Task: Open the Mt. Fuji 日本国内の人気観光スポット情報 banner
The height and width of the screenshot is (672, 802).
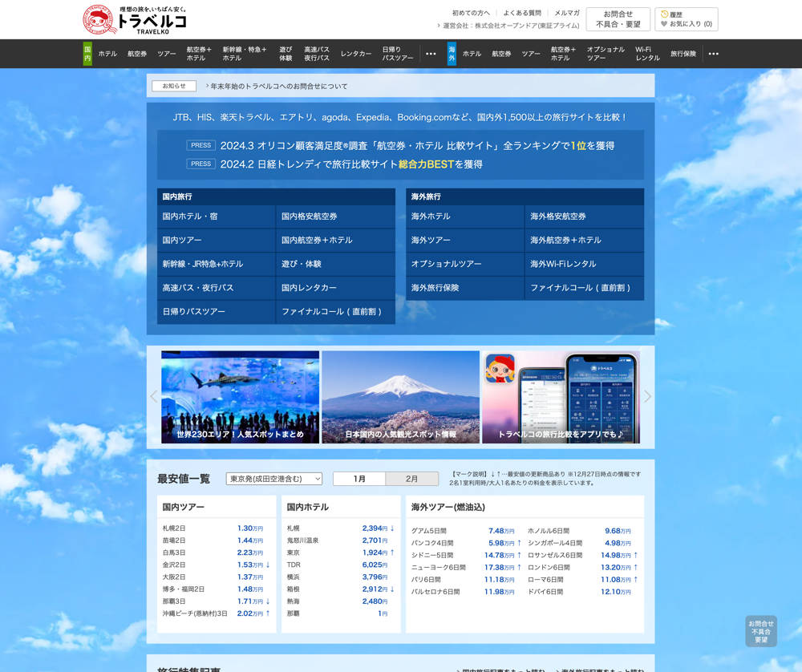Action: [x=400, y=397]
